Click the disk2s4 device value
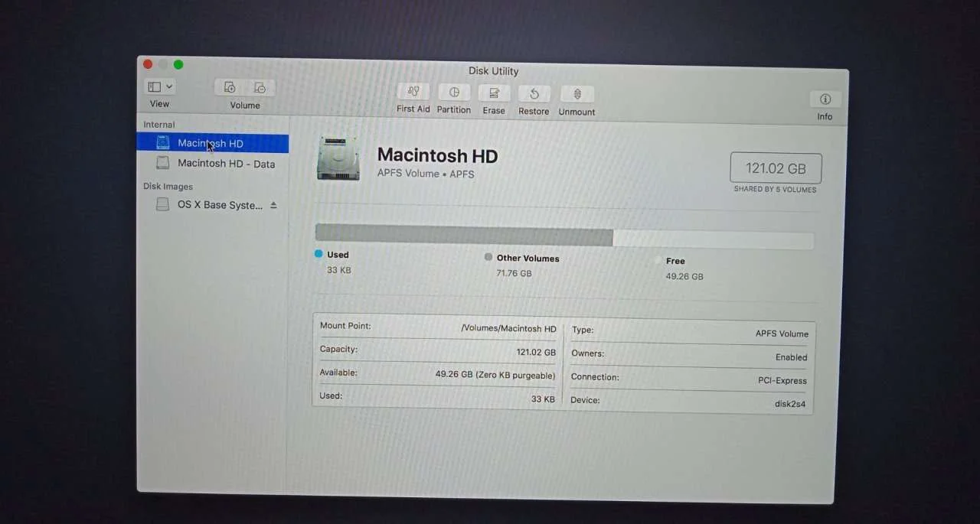 point(790,404)
